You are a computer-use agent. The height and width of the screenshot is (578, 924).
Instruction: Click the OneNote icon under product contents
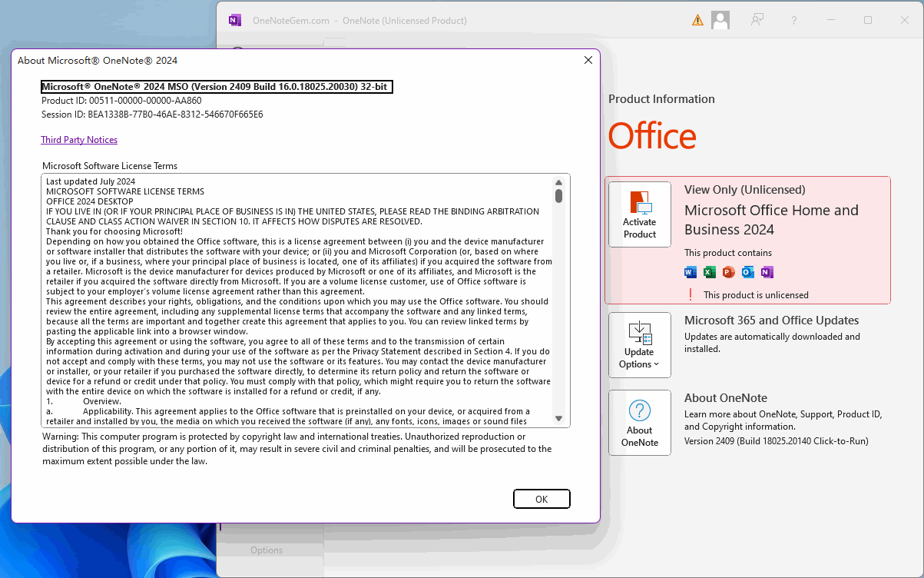767,272
